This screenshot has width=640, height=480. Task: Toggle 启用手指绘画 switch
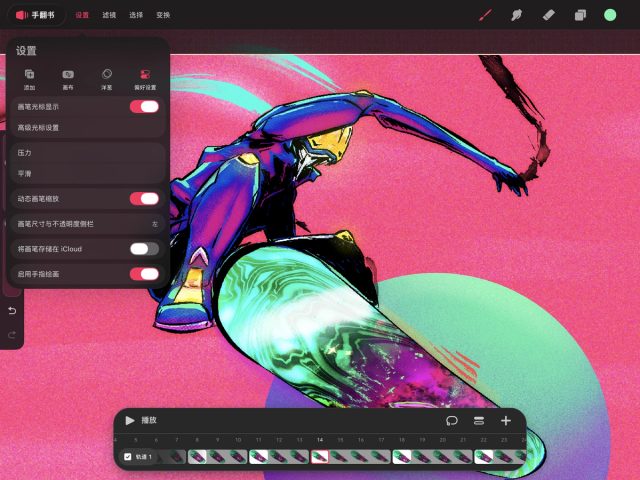[x=144, y=274]
